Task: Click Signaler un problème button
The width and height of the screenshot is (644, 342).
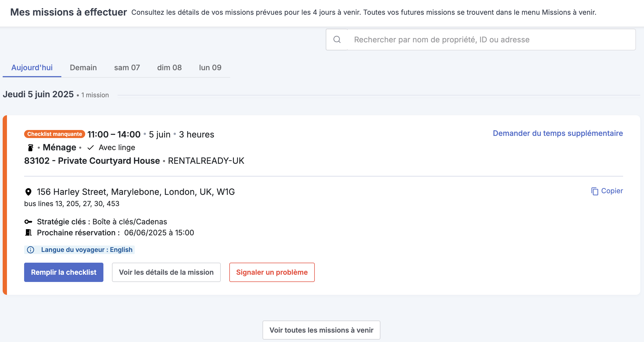Action: (x=272, y=272)
